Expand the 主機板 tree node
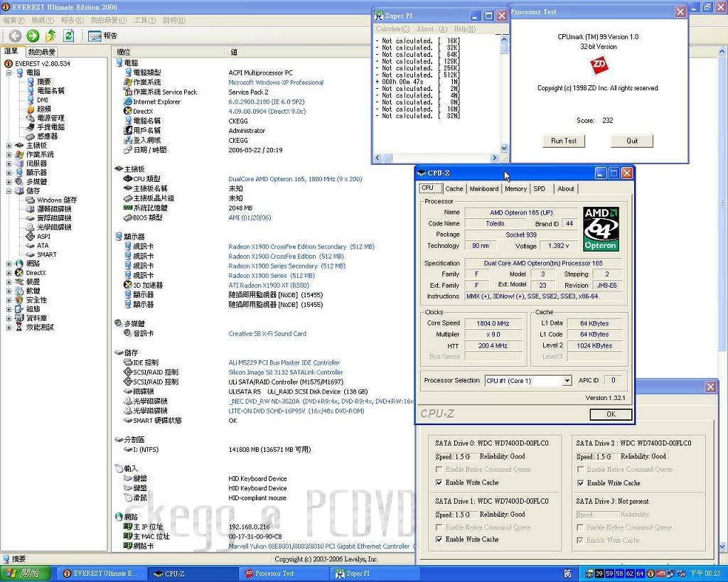Screen dimensions: 728x582 [9, 145]
